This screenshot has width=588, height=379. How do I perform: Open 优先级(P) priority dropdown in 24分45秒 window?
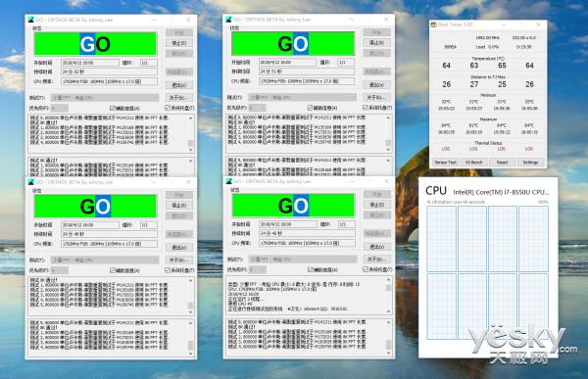point(257,269)
